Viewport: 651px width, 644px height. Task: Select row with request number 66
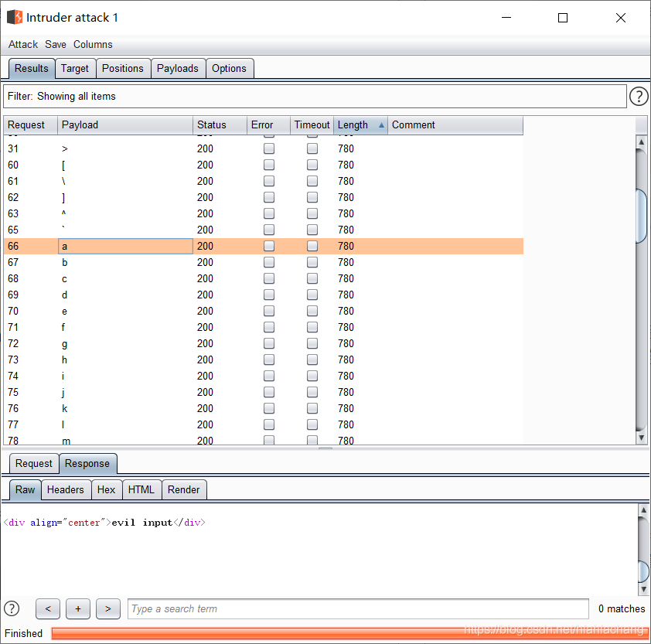click(264, 246)
